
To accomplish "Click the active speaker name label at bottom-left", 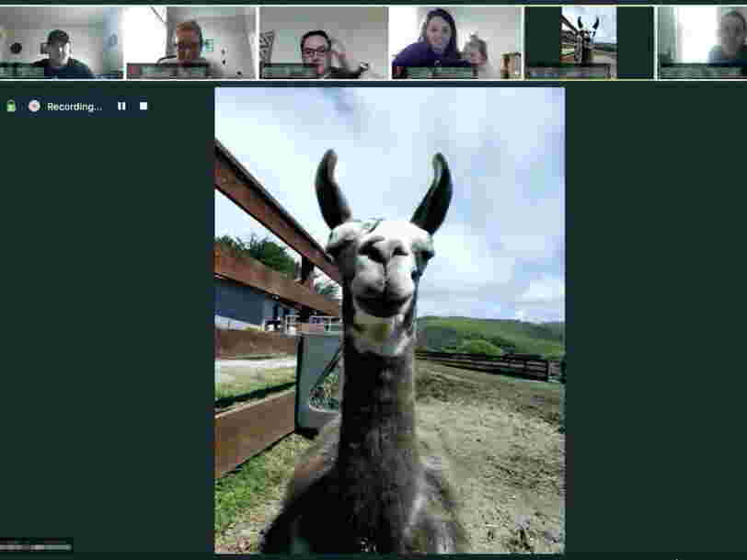I will point(37,546).
